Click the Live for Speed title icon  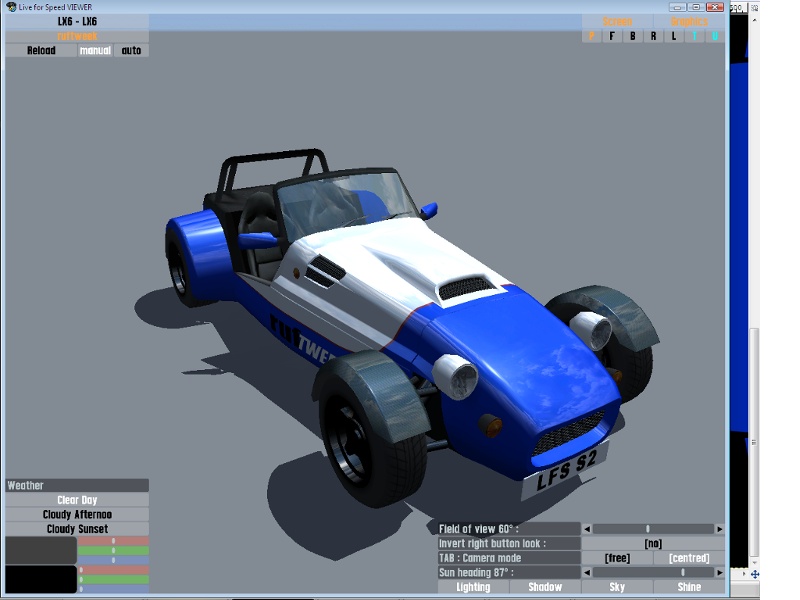tap(10, 7)
